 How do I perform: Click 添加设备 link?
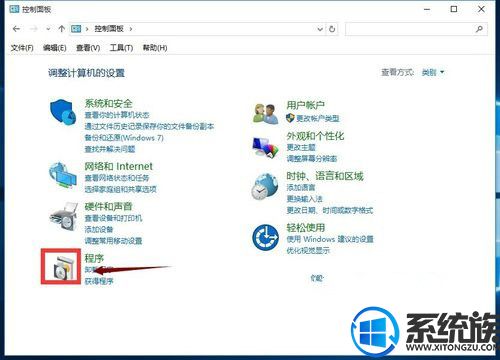pyautogui.click(x=99, y=230)
